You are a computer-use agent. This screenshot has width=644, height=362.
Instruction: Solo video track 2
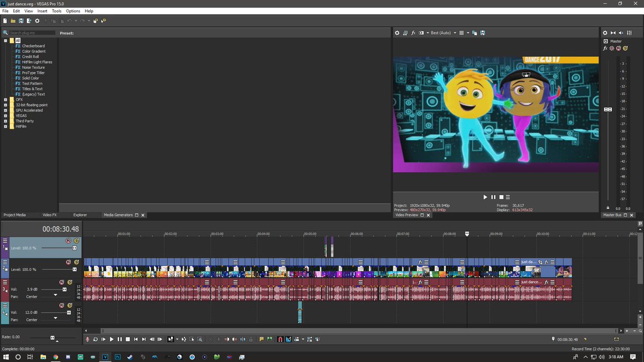(76, 262)
